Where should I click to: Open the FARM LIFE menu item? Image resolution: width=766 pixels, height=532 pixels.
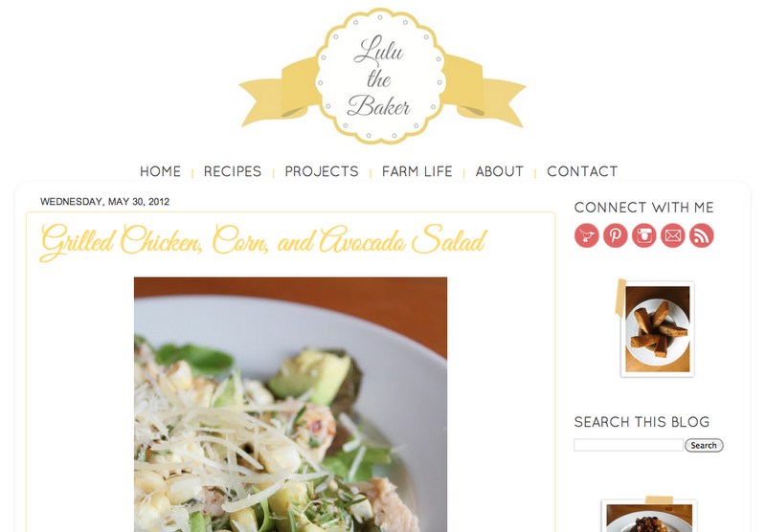pos(417,171)
